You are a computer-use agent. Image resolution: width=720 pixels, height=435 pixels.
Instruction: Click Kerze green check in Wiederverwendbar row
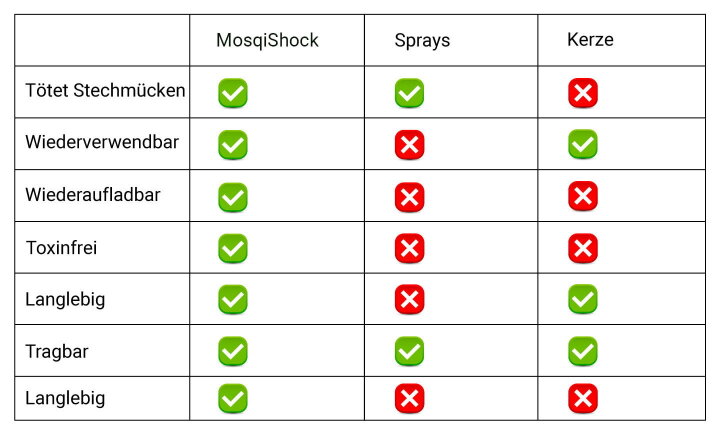pos(583,144)
